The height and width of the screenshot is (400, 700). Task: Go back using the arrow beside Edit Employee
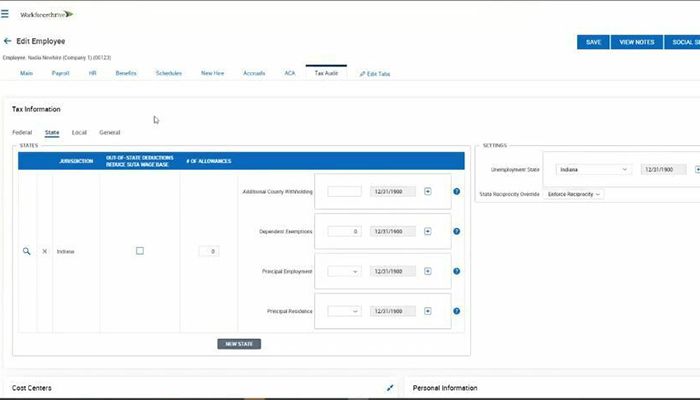pos(7,41)
